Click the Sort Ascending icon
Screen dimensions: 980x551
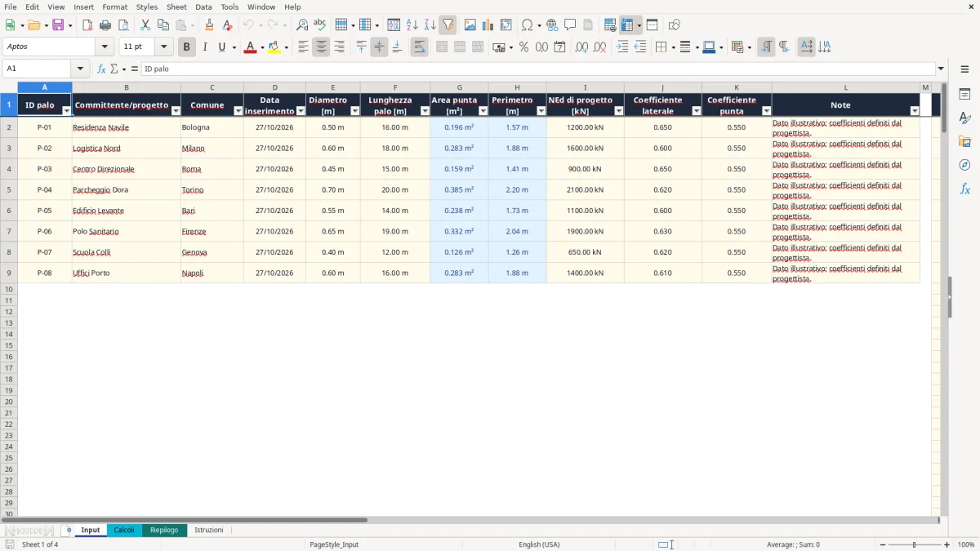412,25
